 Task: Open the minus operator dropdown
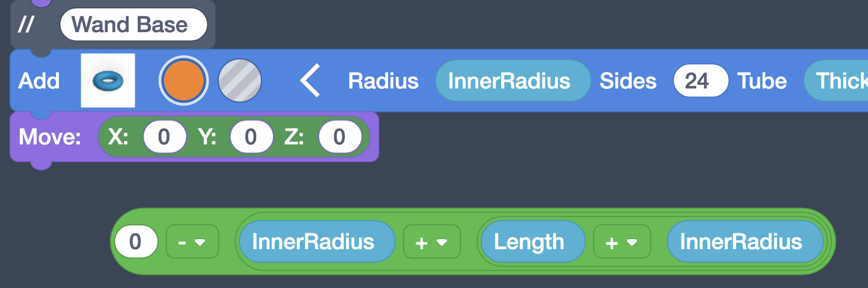[192, 242]
